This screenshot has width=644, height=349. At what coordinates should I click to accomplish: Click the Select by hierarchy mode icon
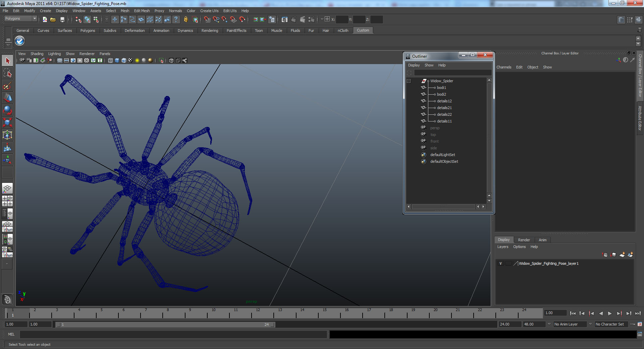78,19
